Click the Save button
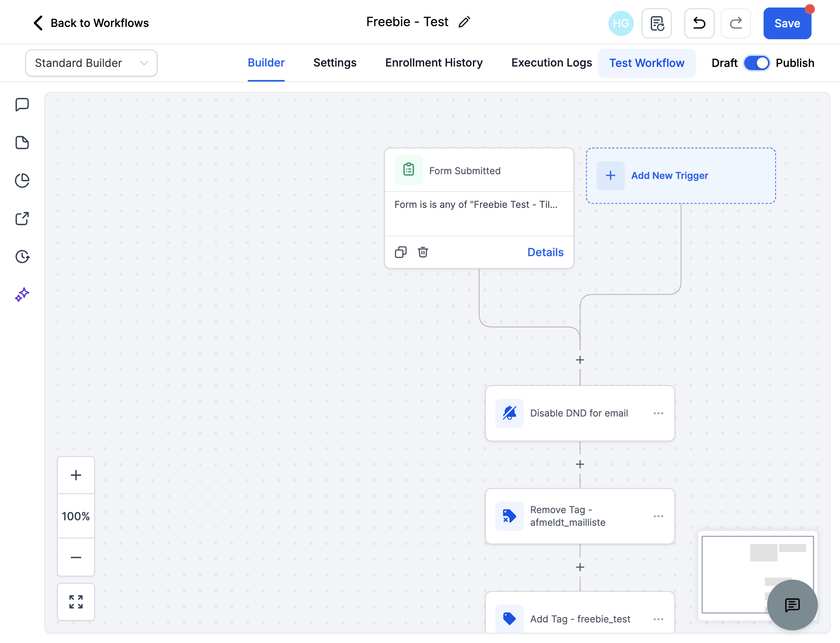840x643 pixels. (x=787, y=23)
